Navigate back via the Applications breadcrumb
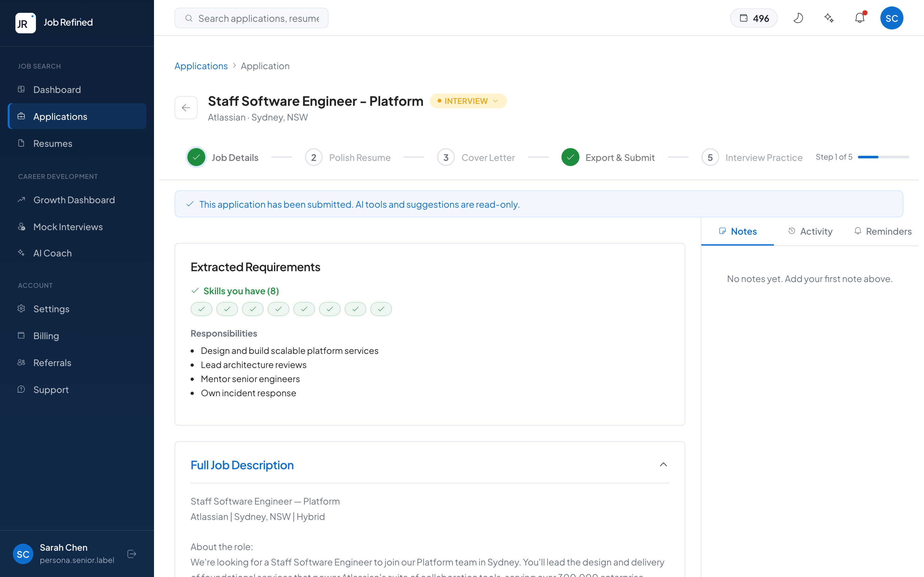The image size is (924, 577). (x=201, y=66)
